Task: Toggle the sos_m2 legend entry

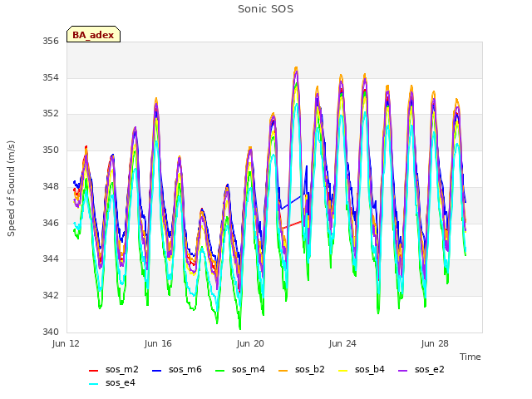Action: pyautogui.click(x=113, y=369)
